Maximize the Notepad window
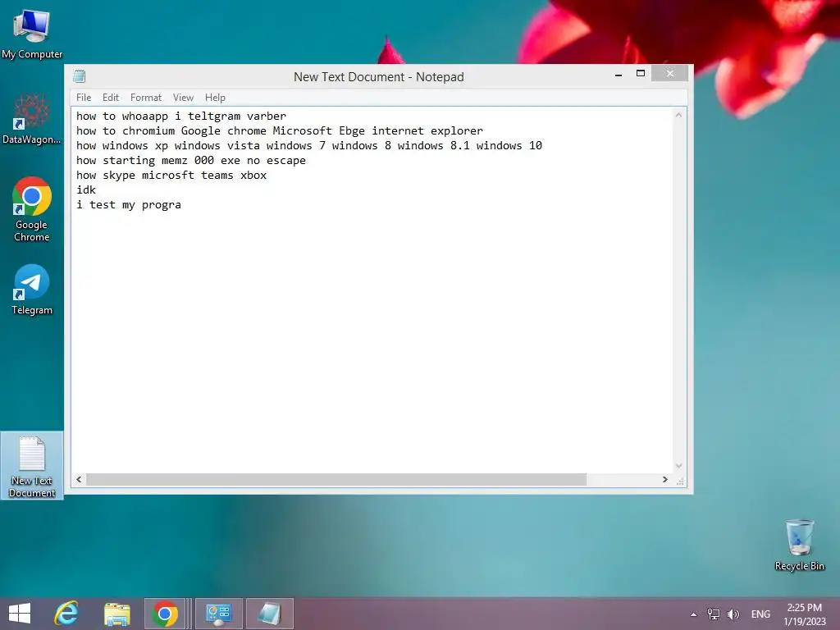840x630 pixels. click(x=640, y=73)
